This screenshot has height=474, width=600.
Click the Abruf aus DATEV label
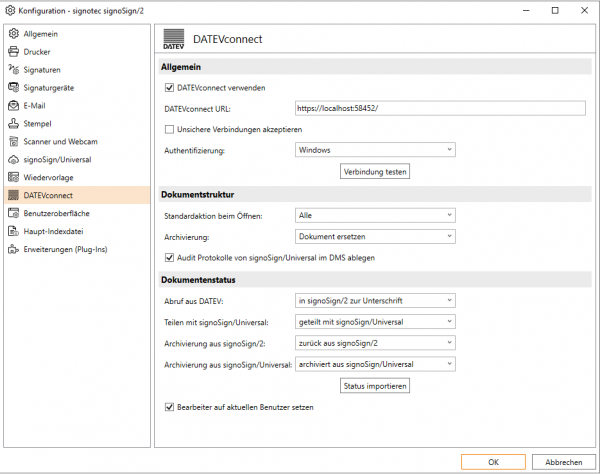coord(194,301)
